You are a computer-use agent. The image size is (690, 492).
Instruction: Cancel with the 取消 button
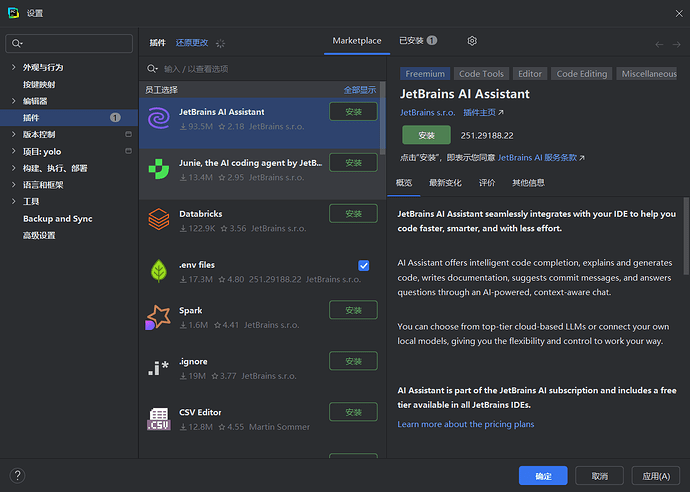[599, 476]
